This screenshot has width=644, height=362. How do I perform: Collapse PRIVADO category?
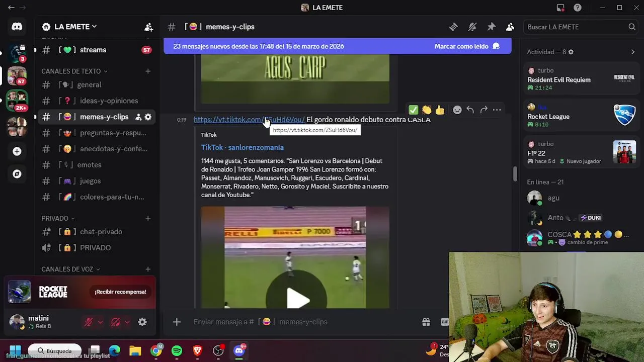58,218
